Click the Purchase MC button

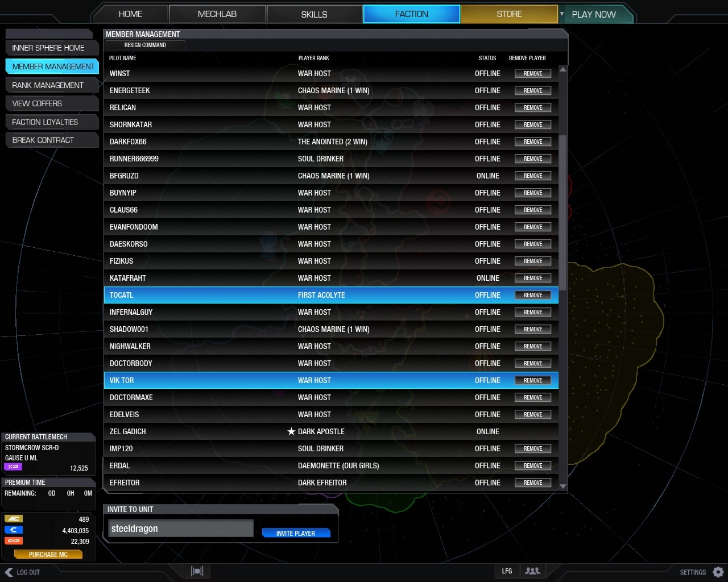(48, 554)
